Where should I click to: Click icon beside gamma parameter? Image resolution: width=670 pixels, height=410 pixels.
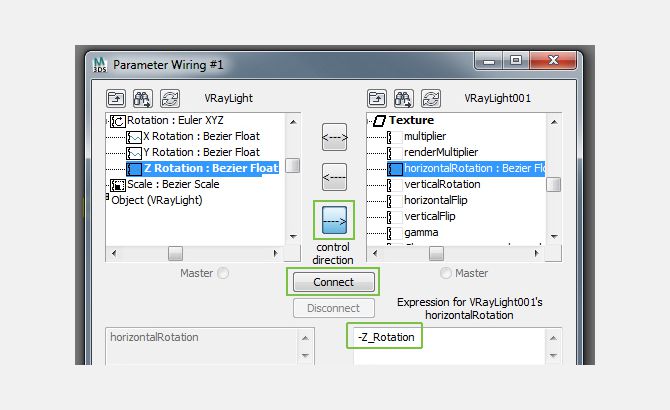(x=395, y=233)
